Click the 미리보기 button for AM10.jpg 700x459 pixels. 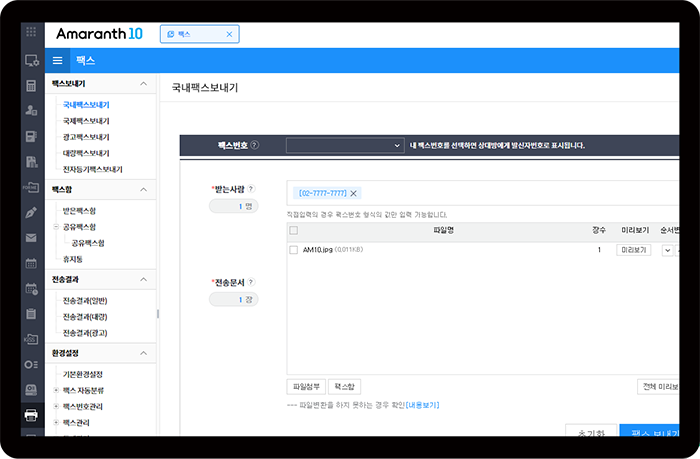(x=634, y=250)
